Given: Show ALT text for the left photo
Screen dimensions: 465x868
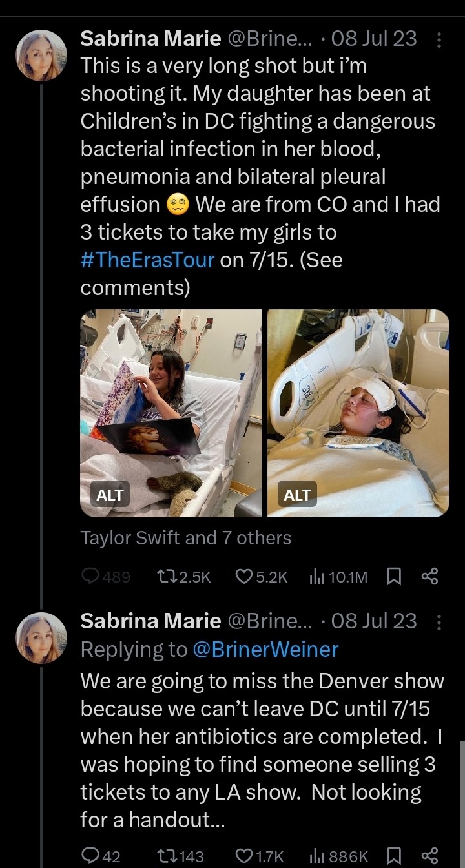Looking at the screenshot, I should click(110, 495).
